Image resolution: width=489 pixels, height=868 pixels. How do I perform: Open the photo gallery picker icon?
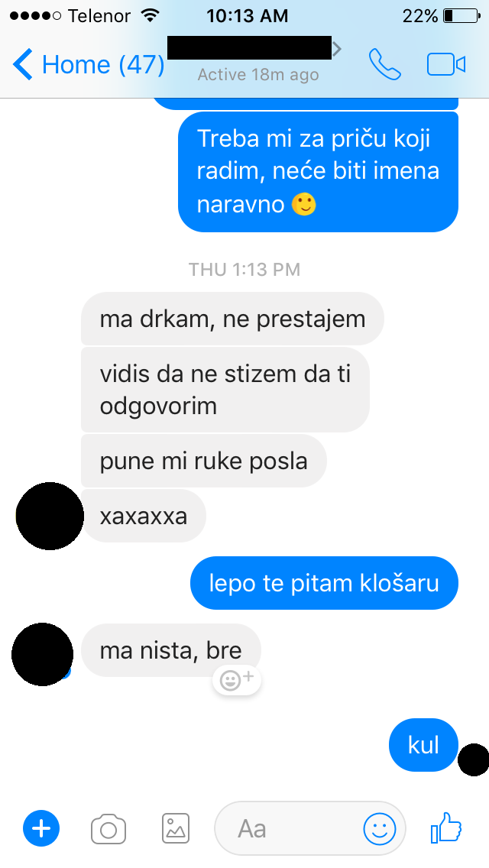(176, 829)
